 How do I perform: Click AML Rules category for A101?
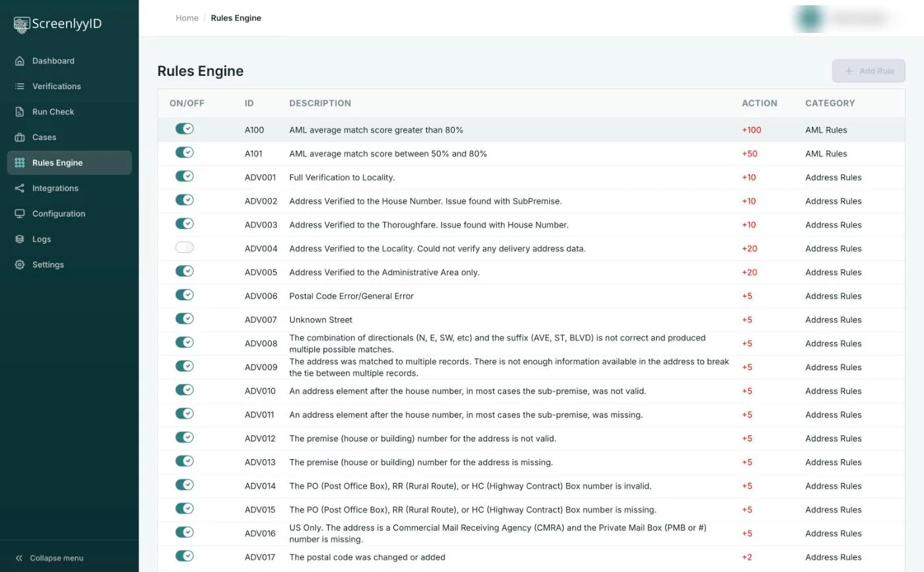tap(826, 154)
